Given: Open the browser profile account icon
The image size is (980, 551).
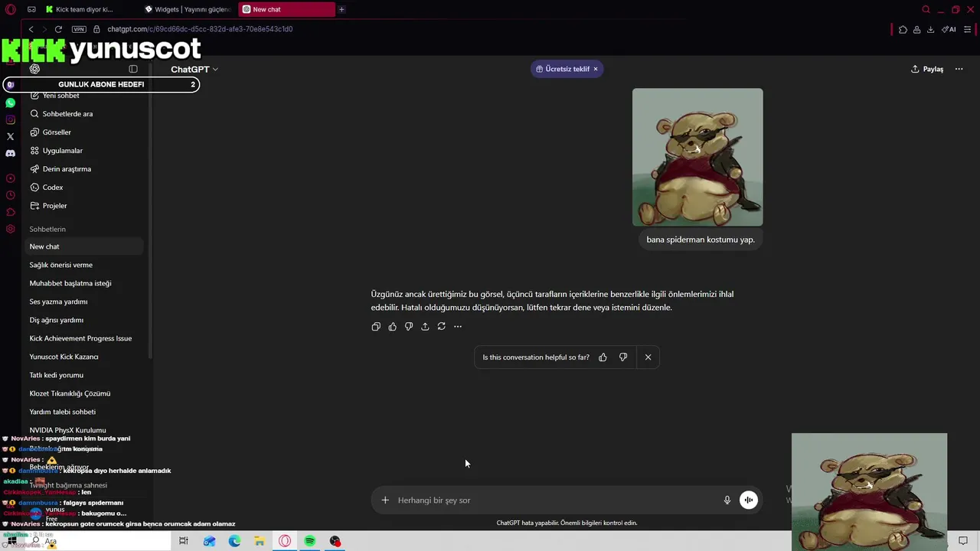Looking at the screenshot, I should 916,29.
